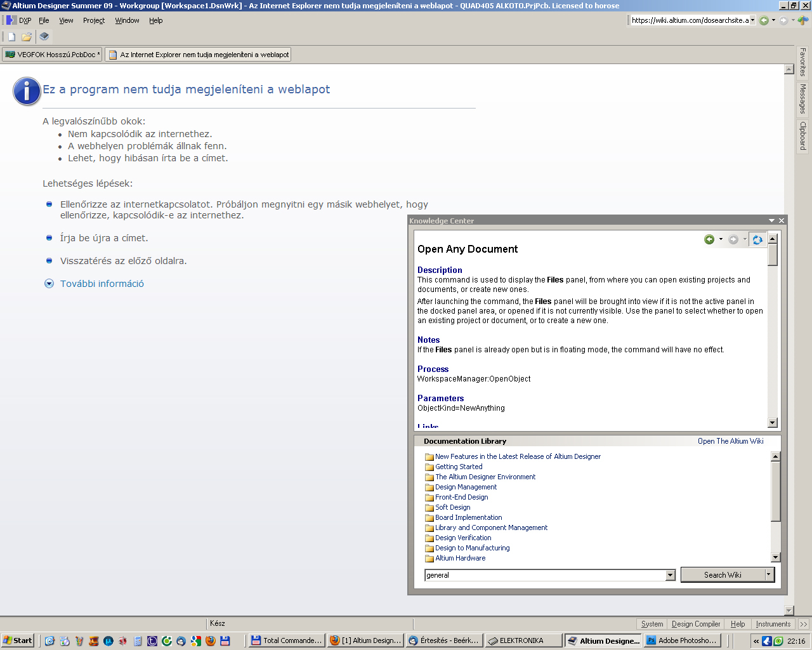
Task: Open the File menu
Action: click(44, 20)
